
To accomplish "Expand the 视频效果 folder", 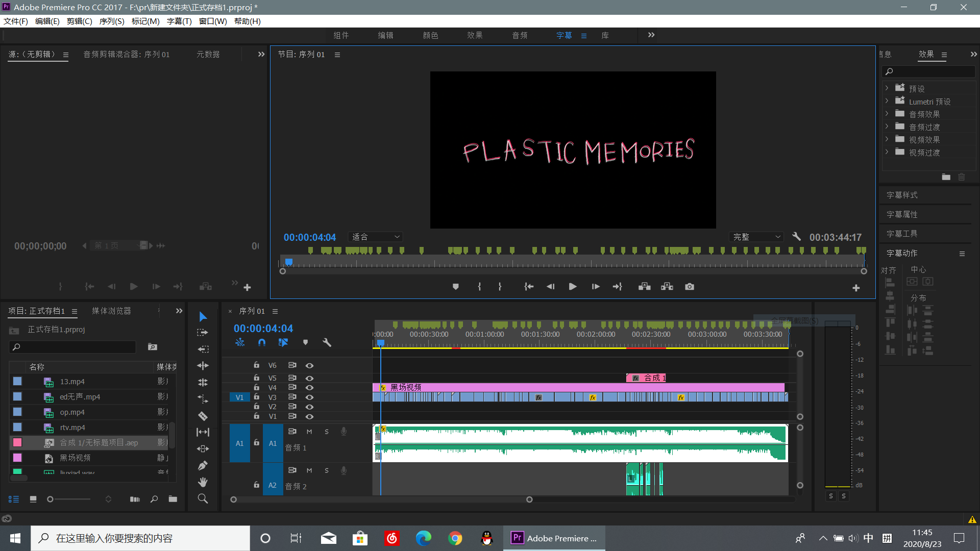I will [887, 139].
